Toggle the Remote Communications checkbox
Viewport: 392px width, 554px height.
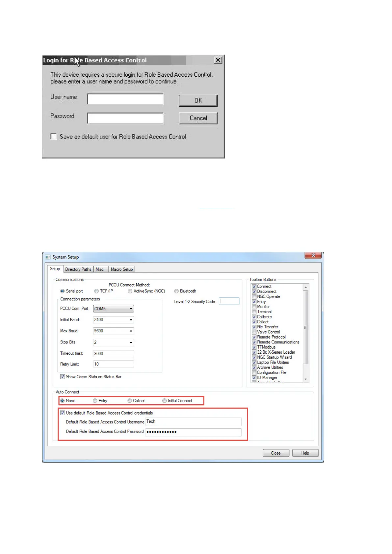coord(254,342)
